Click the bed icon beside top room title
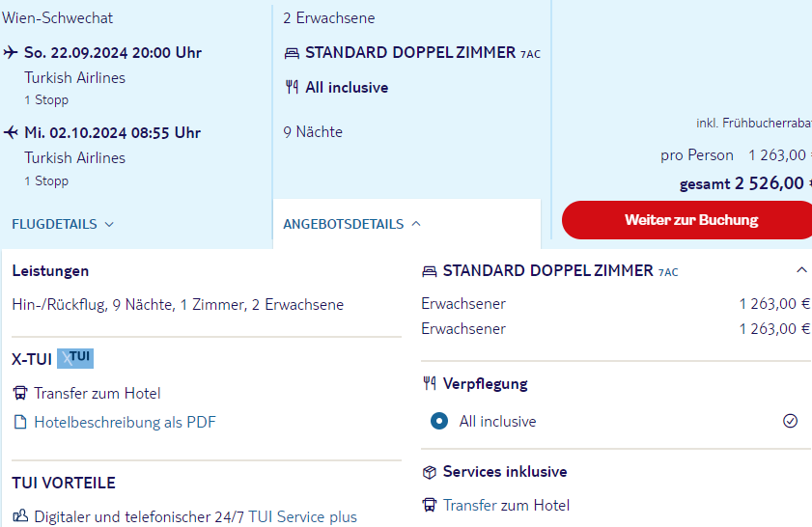 [x=292, y=53]
